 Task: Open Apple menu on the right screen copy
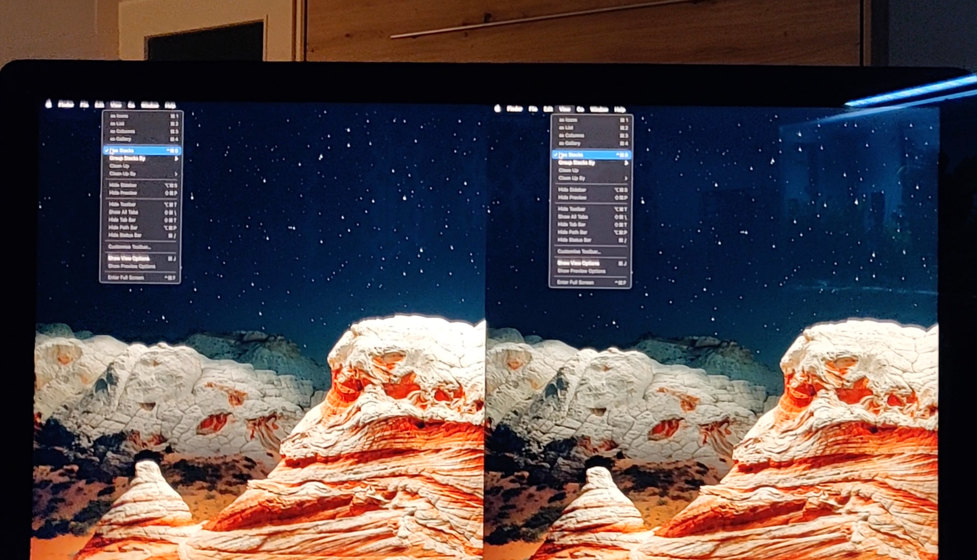[x=497, y=109]
